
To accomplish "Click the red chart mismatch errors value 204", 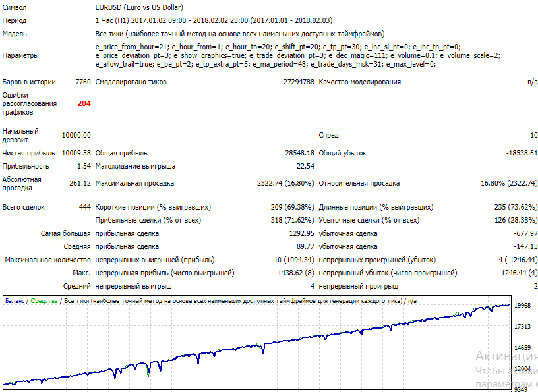I will click(x=84, y=103).
